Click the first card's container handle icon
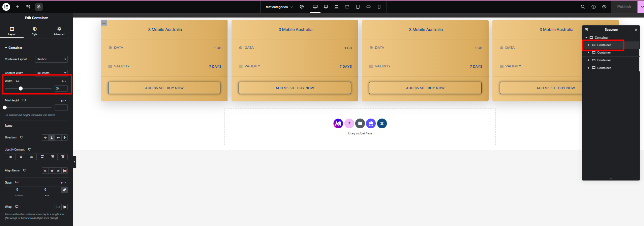 coord(104,23)
